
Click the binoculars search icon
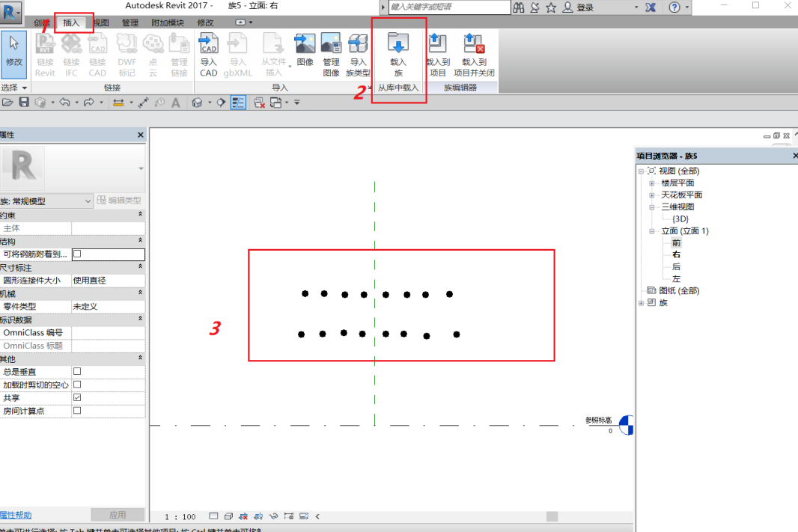(519, 7)
